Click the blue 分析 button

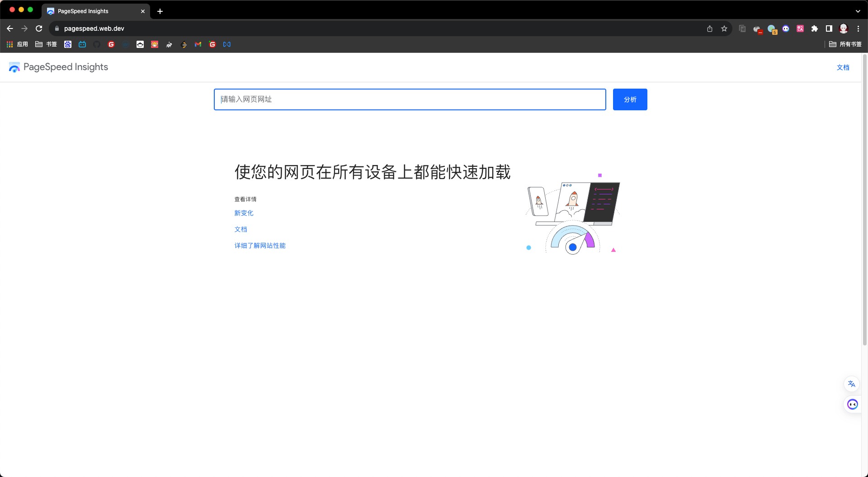[630, 99]
